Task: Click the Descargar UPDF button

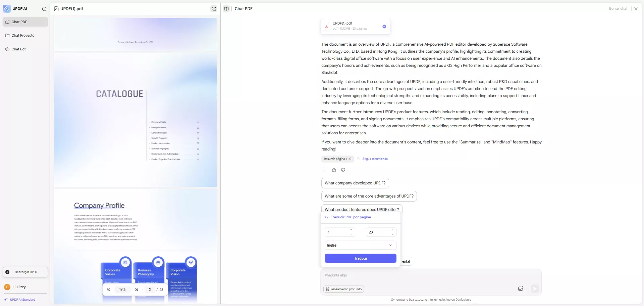Action: coord(25,272)
